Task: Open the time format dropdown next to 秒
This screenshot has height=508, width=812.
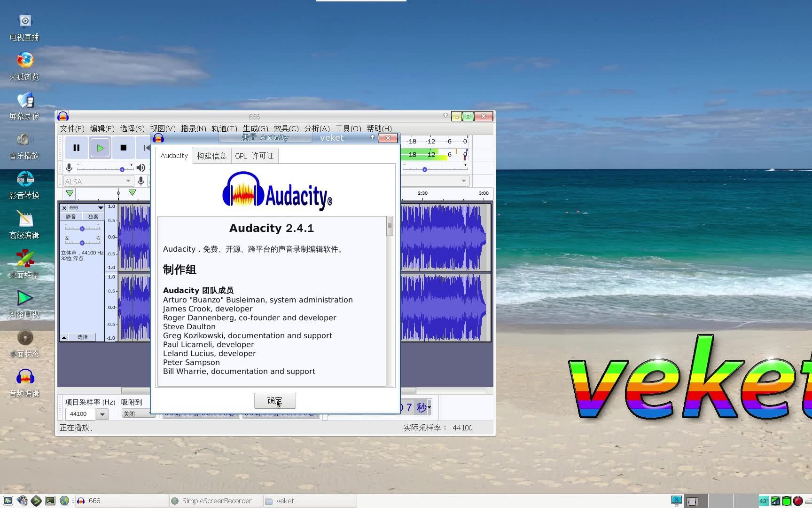Action: point(429,407)
